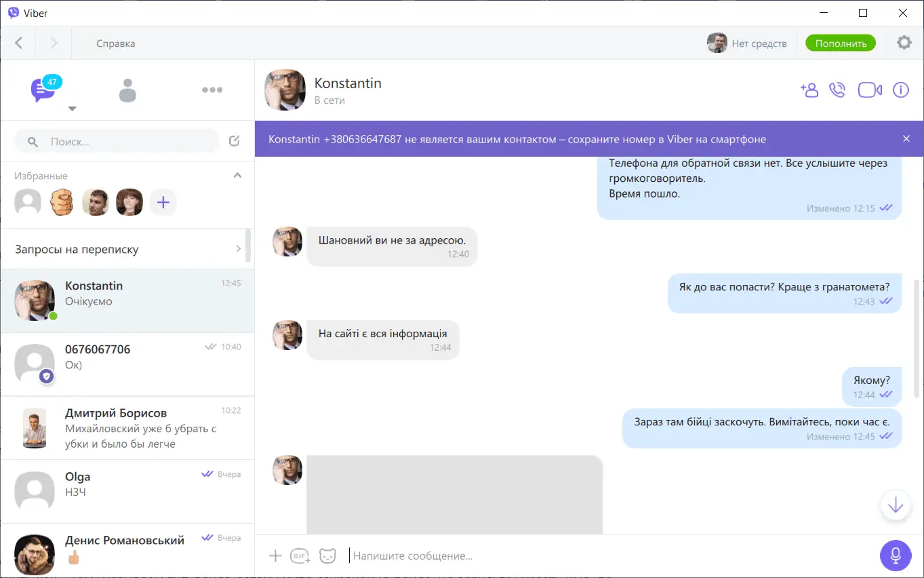This screenshot has width=924, height=578.
Task: Click the plus attachment icon
Action: [275, 556]
